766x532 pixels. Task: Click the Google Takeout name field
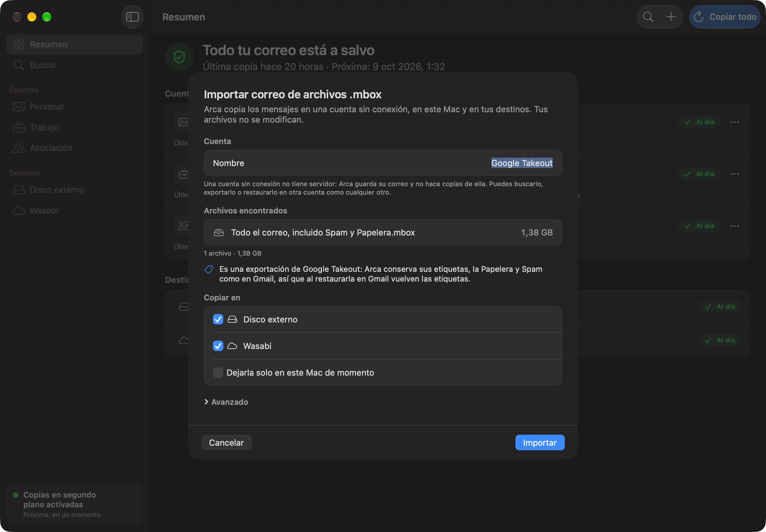point(522,163)
